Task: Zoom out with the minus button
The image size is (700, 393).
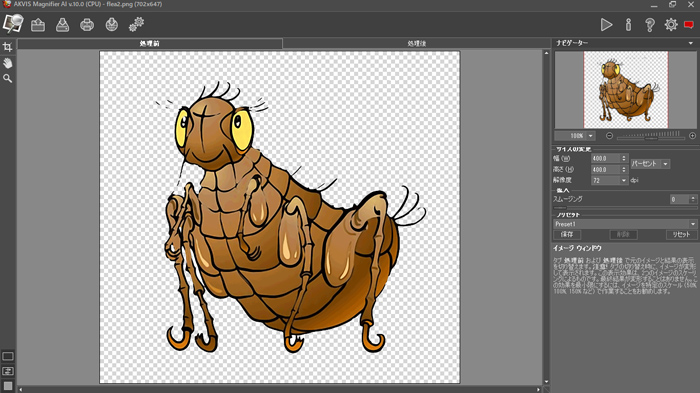Action: [609, 136]
